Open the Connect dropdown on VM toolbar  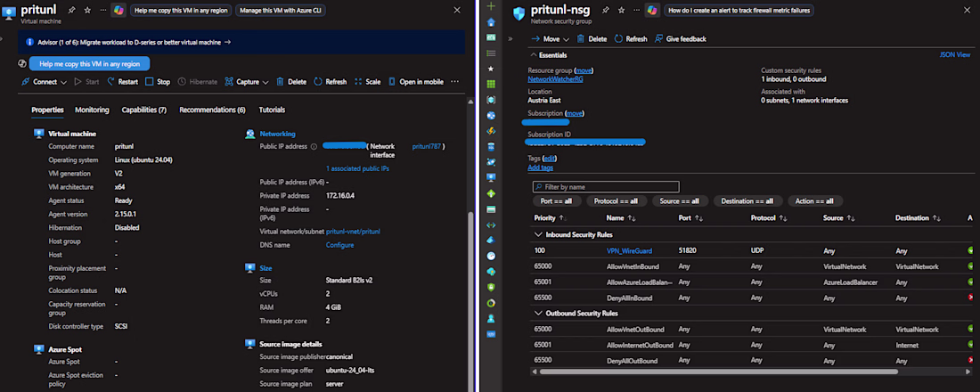pos(45,82)
